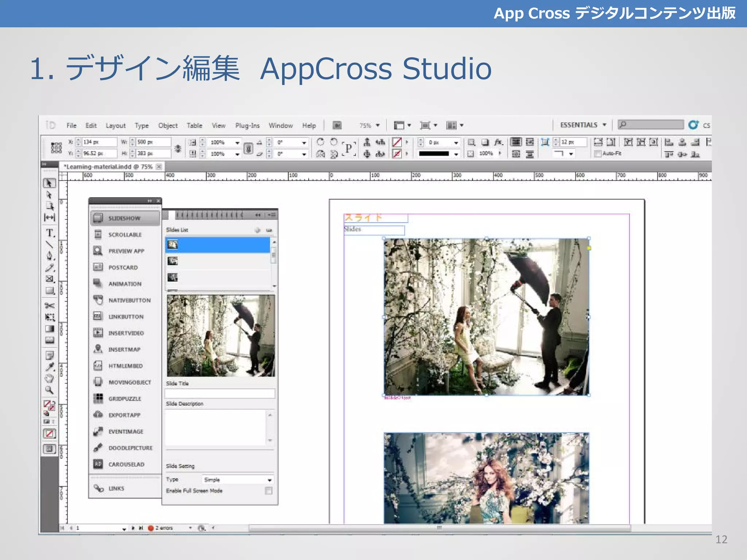Click the Bridge Br icon
Viewport: 747px width, 560px height.
click(337, 125)
